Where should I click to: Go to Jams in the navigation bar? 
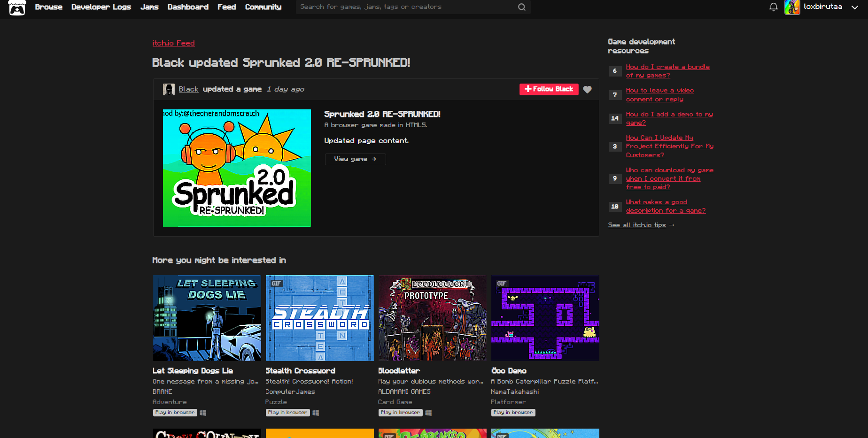149,7
